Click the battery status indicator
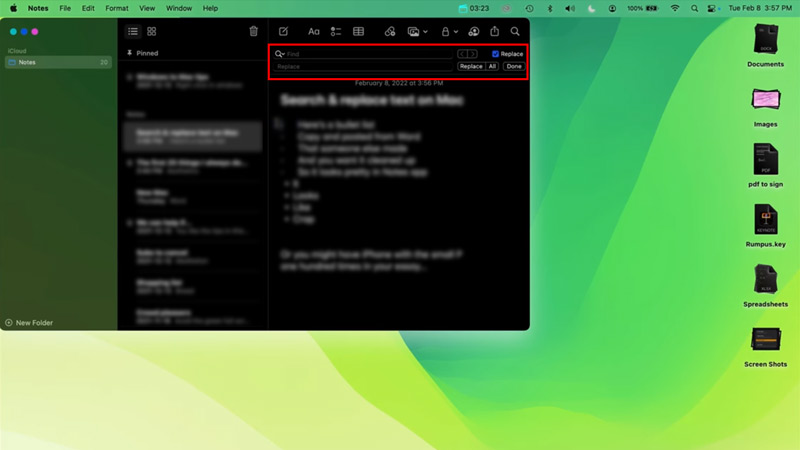The height and width of the screenshot is (450, 800). pos(642,8)
